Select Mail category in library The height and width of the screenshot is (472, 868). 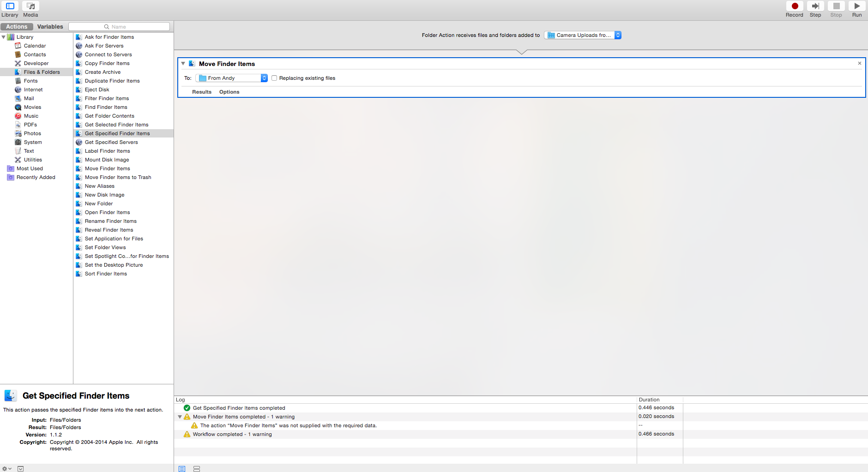click(29, 98)
